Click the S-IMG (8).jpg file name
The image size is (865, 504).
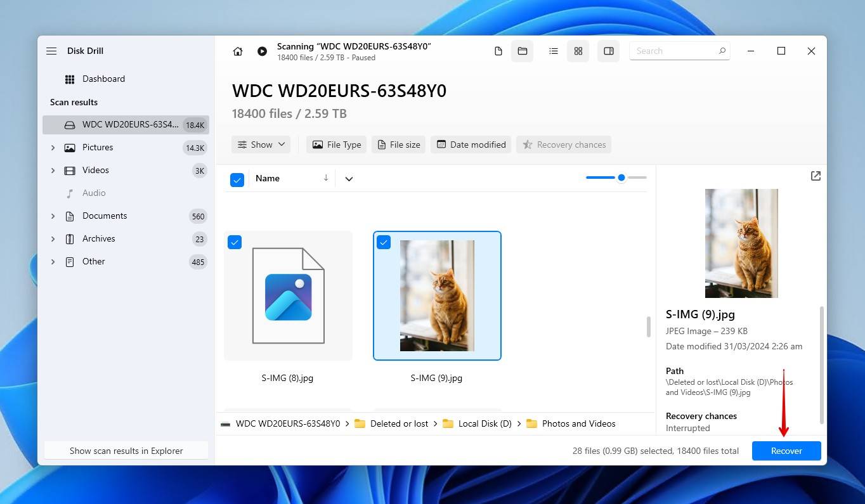click(287, 378)
